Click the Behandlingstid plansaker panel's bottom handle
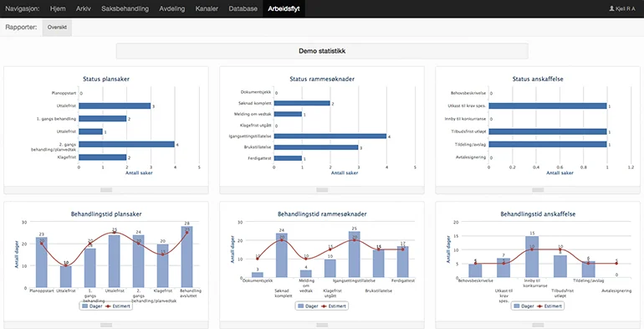This screenshot has width=644, height=329. (106, 325)
